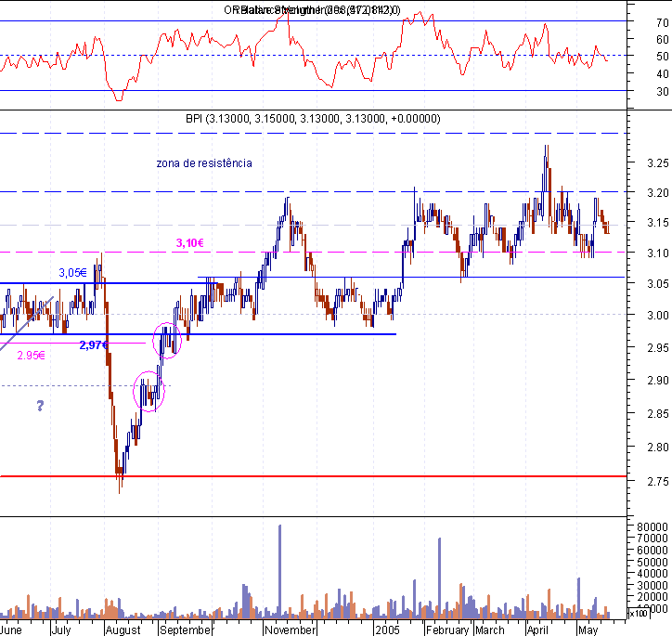This screenshot has width=672, height=636.
Task: Click the Relative Strength indicator title
Action: click(312, 10)
